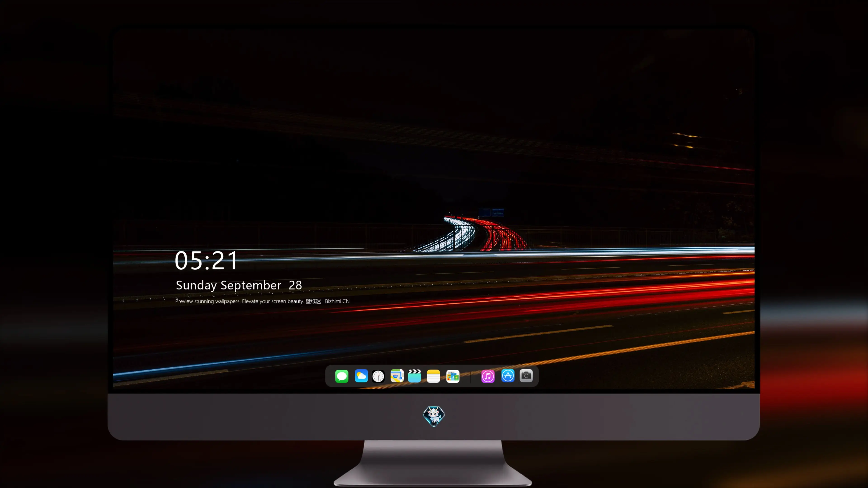The width and height of the screenshot is (868, 488).
Task: Click the date text Sunday September 28
Action: tap(239, 285)
